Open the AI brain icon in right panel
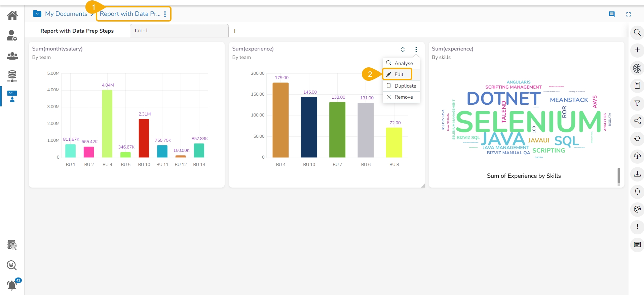Viewport: 644px width, 295px height. 637,68
